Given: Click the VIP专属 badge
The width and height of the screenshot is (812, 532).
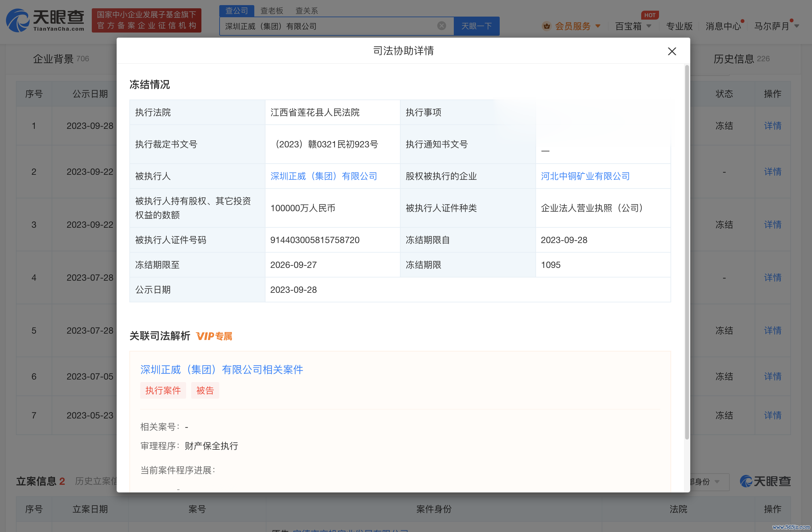Looking at the screenshot, I should [x=214, y=336].
